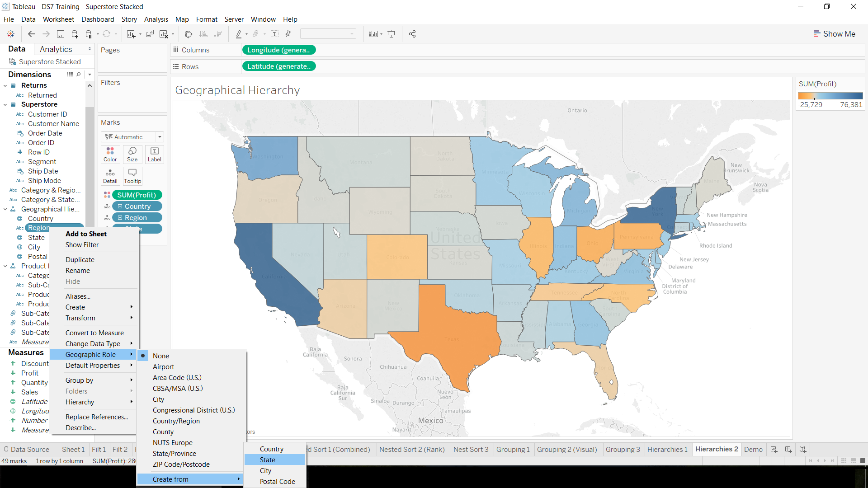Open the New Dashboard icon near sheet tabs
This screenshot has height=488, width=868.
(788, 449)
